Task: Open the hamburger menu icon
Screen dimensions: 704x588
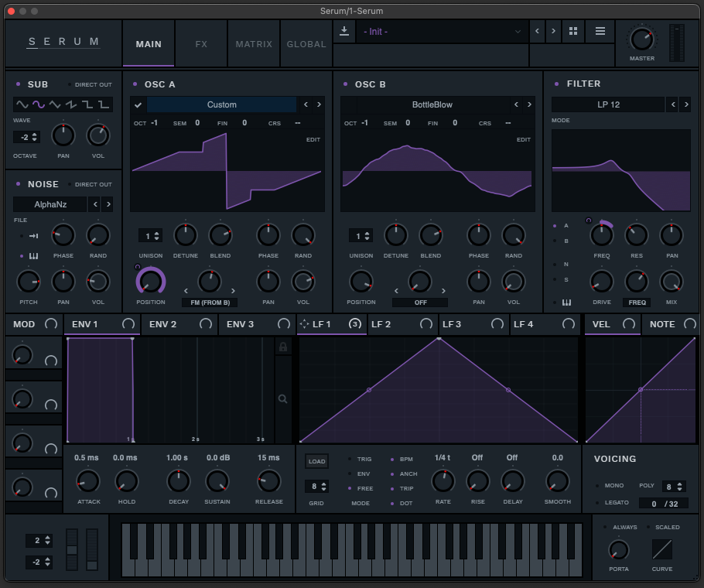Action: coord(600,31)
